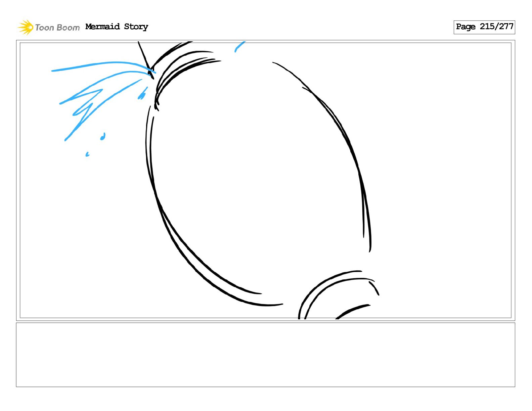Image resolution: width=532 pixels, height=411 pixels.
Task: Click the storyboard panel drawing
Action: pyautogui.click(x=265, y=180)
